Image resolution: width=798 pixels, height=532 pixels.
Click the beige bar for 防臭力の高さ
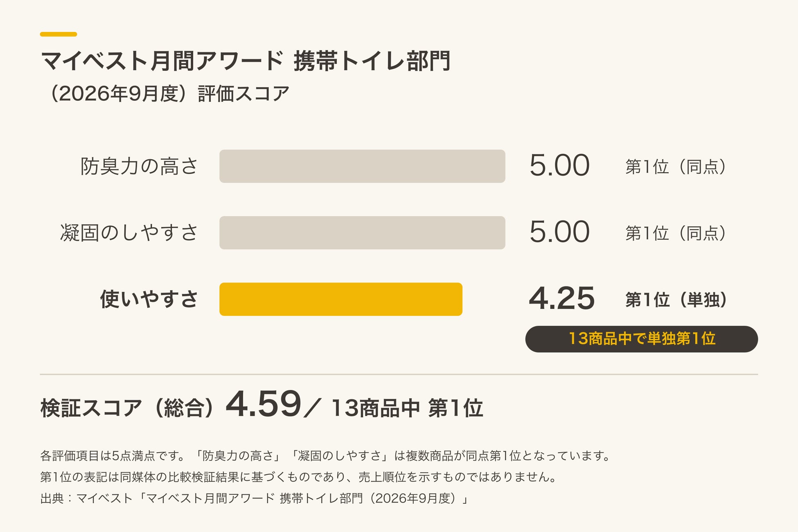point(362,166)
